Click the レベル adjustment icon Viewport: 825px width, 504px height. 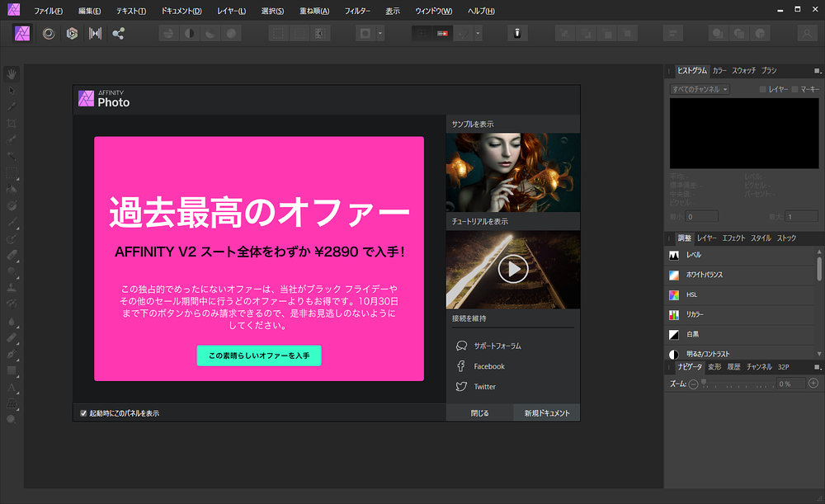tap(674, 255)
